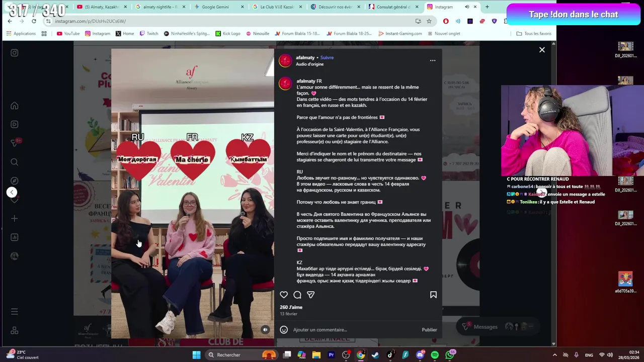Viewport: 644px width, 362px height.
Task: Open Opera red extension icon
Action: (x=446, y=21)
